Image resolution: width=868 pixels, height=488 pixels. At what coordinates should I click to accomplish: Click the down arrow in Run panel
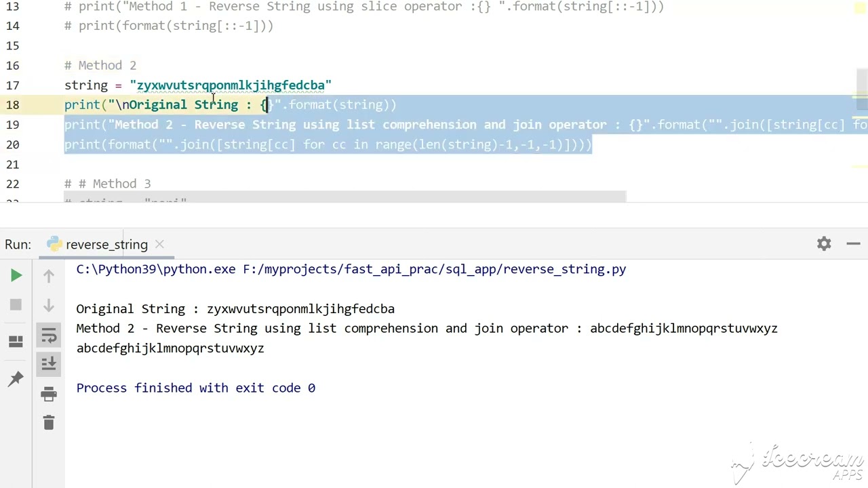[49, 305]
